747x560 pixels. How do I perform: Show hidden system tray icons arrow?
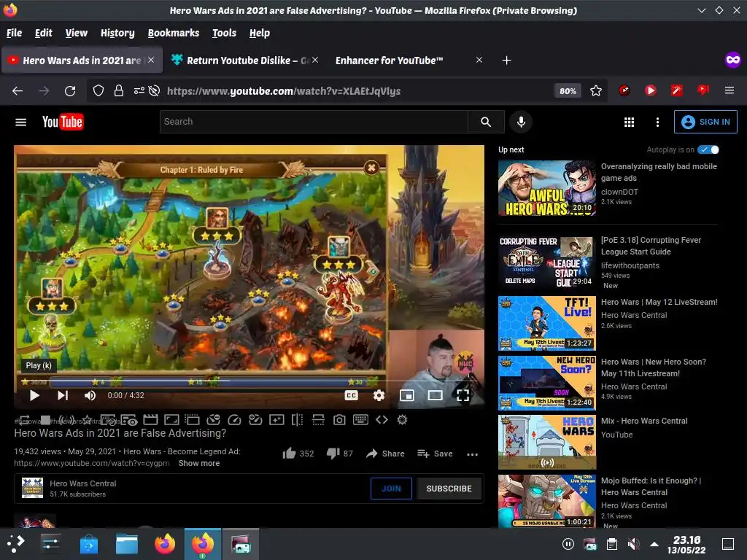click(x=654, y=544)
